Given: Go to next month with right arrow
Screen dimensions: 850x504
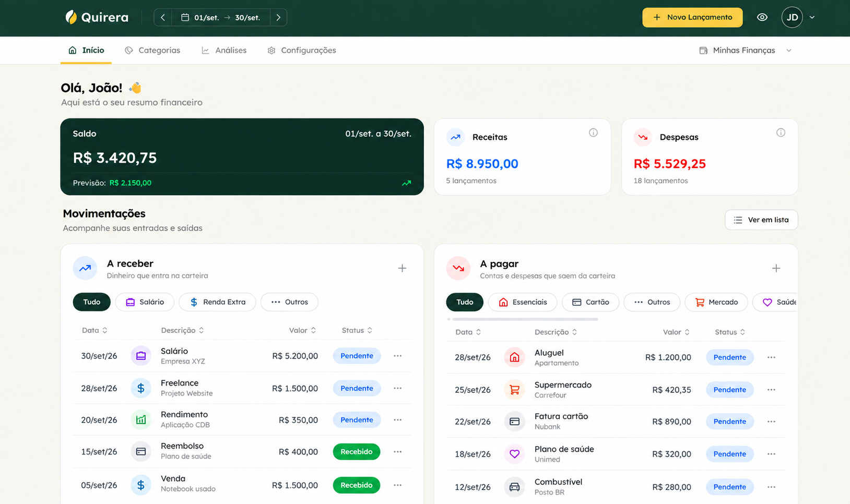Looking at the screenshot, I should click(x=278, y=17).
